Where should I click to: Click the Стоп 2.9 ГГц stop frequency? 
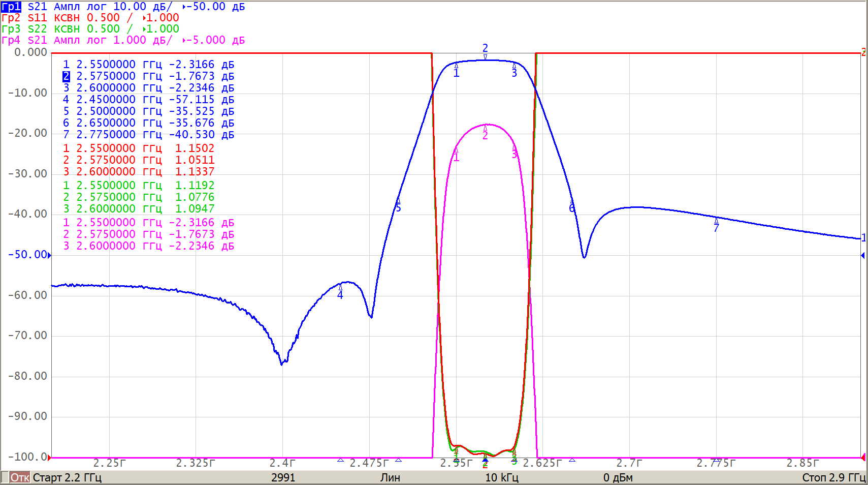833,477
